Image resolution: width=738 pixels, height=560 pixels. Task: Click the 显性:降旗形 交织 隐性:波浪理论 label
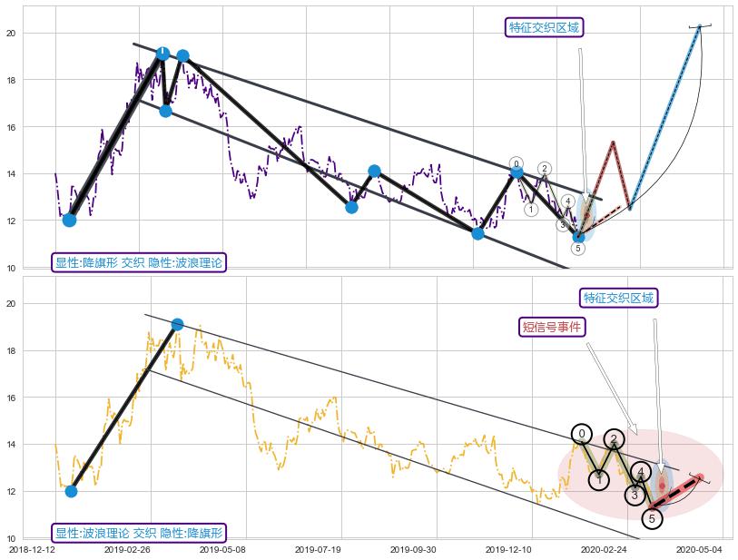pyautogui.click(x=139, y=262)
